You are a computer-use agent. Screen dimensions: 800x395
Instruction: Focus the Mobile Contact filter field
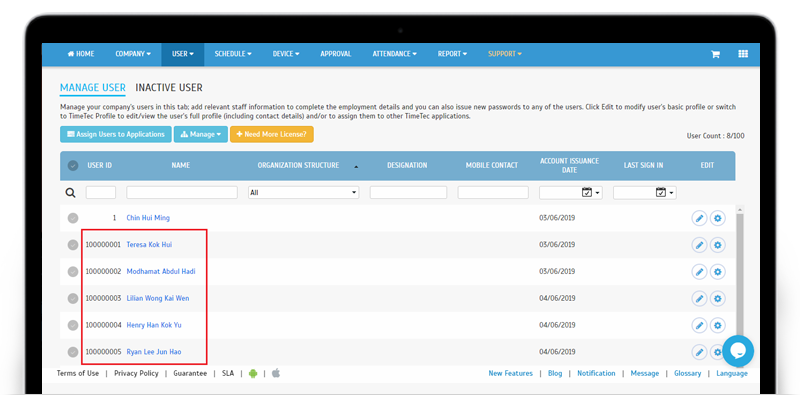(x=493, y=193)
